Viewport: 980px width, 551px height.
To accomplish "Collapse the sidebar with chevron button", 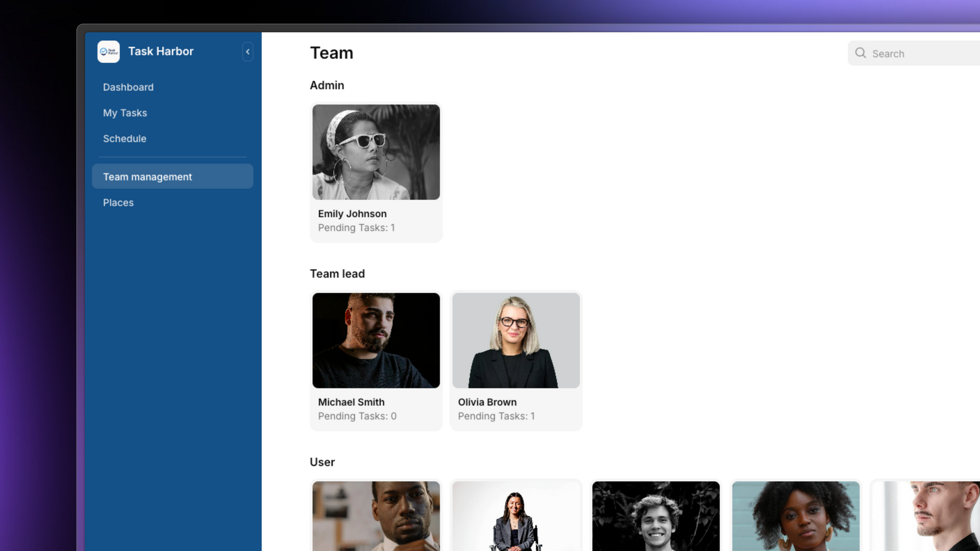I will coord(248,52).
